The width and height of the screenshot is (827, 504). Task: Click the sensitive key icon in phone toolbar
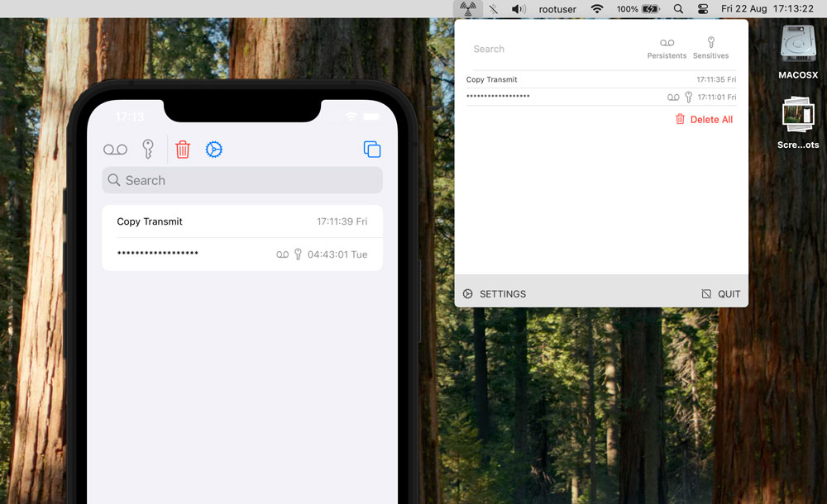148,149
